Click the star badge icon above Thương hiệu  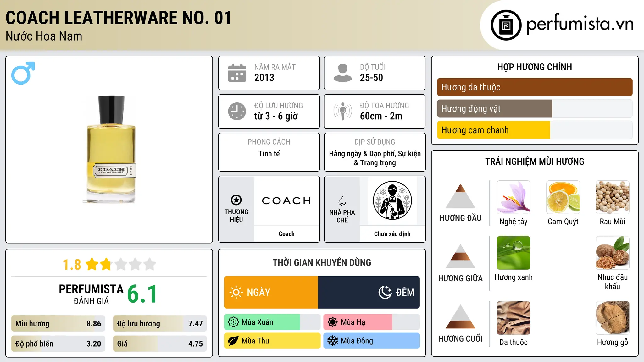(x=236, y=200)
